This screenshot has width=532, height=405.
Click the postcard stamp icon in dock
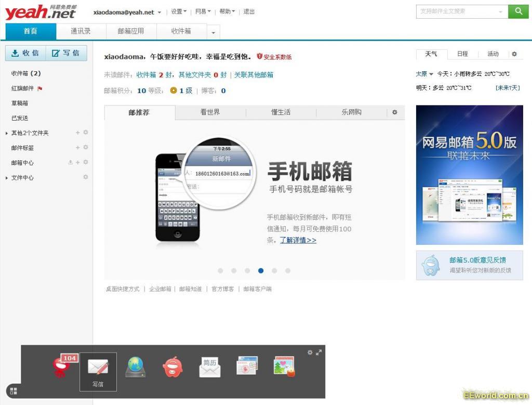[247, 365]
